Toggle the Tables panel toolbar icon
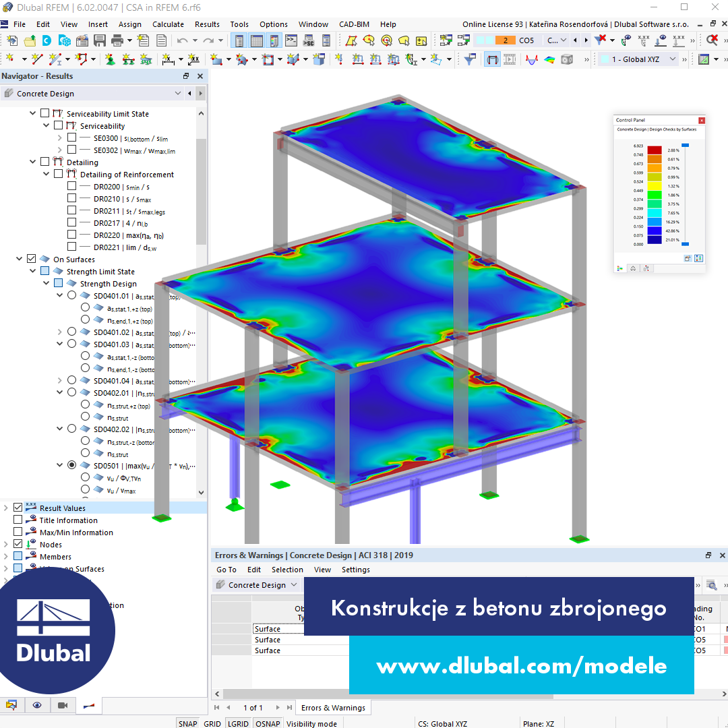Viewport: 728px width, 728px height. click(x=257, y=40)
